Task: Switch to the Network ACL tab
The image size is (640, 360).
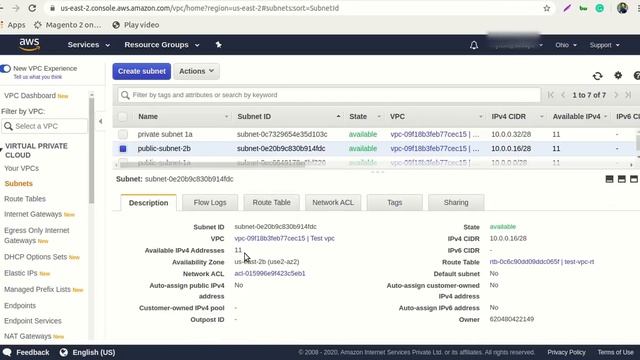Action: pos(333,202)
